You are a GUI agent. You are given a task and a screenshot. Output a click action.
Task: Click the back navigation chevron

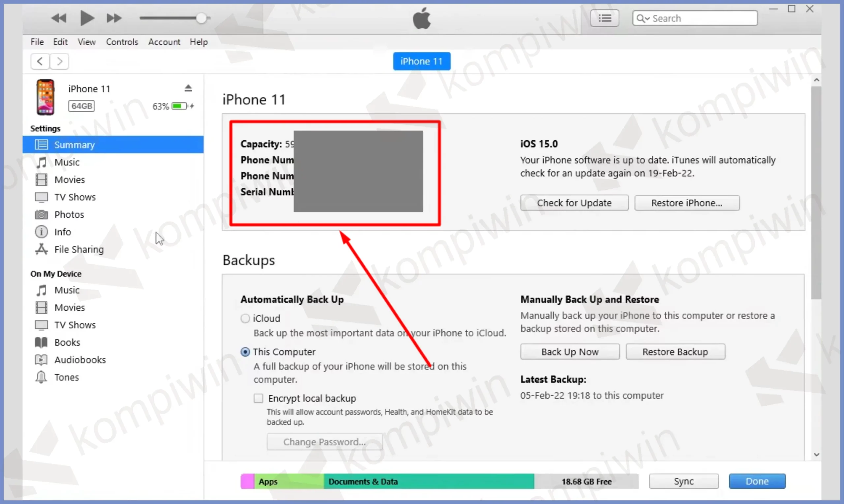pos(40,62)
